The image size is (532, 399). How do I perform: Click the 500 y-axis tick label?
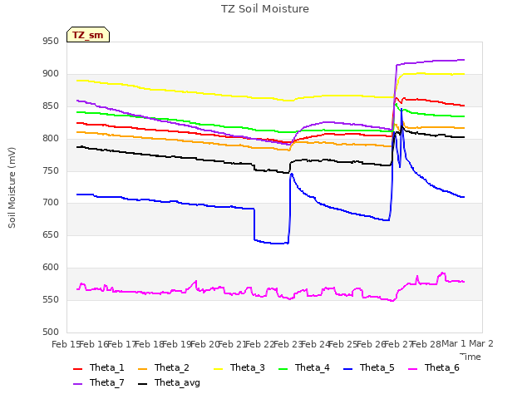tap(51, 332)
